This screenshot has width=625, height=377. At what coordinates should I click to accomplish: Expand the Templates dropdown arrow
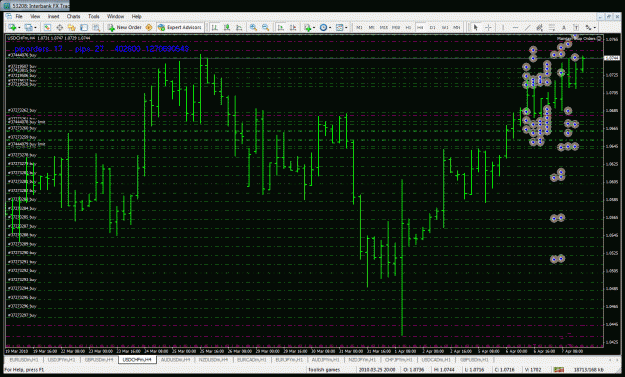[x=346, y=27]
